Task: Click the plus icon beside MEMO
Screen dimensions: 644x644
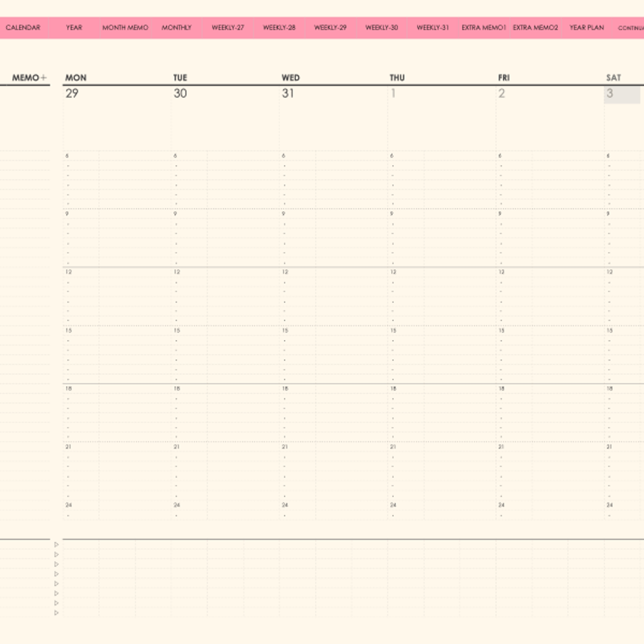Action: click(x=43, y=78)
